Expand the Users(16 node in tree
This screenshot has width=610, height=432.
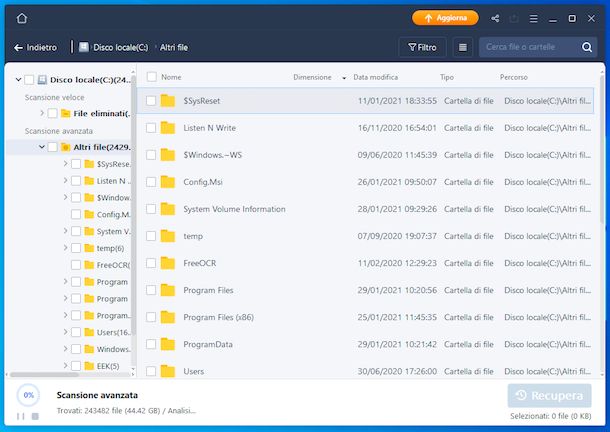pyautogui.click(x=65, y=332)
